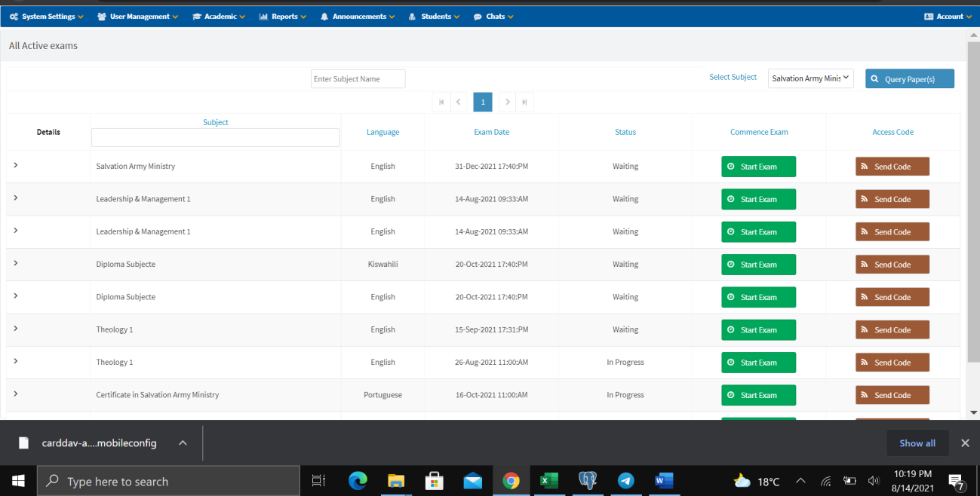
Task: Jump to first page using pagination icon
Action: coord(441,102)
